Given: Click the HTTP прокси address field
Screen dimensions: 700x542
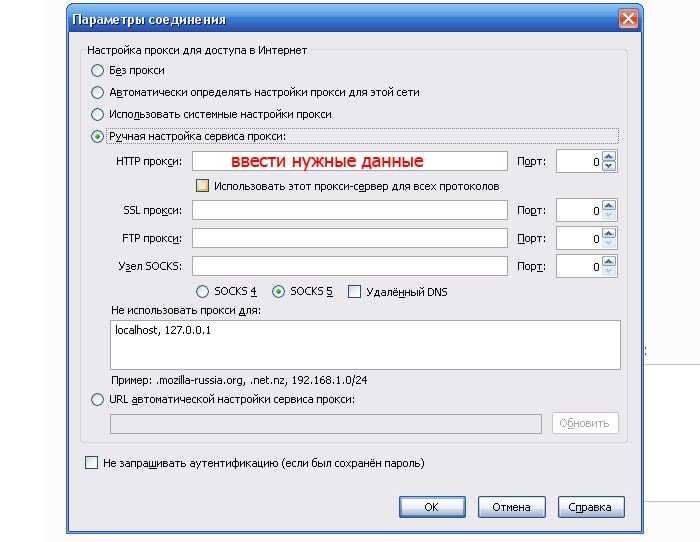Looking at the screenshot, I should (x=350, y=161).
